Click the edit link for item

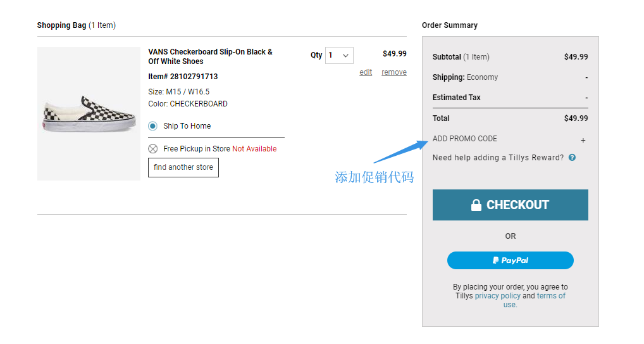[366, 72]
